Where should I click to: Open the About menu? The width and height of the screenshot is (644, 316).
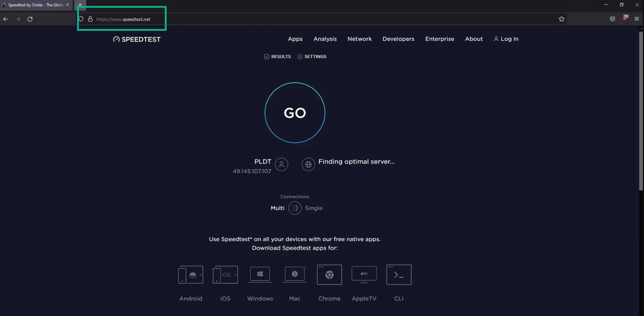pos(474,39)
